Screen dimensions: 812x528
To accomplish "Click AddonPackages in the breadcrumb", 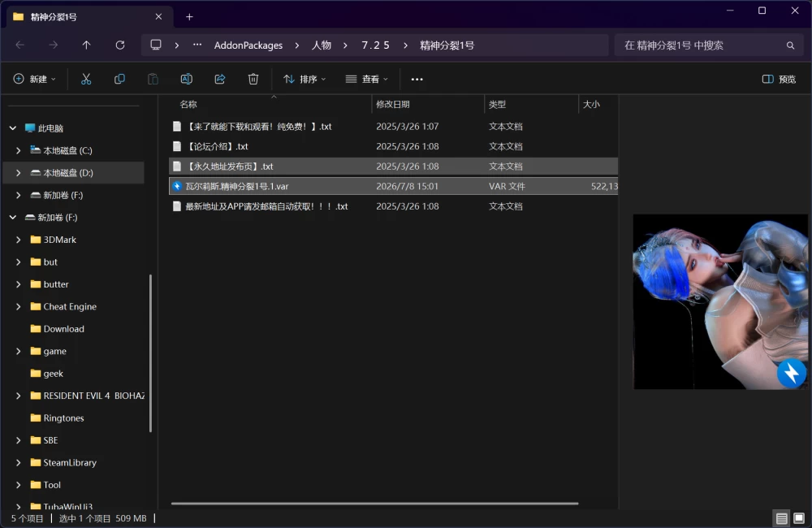I will point(248,45).
